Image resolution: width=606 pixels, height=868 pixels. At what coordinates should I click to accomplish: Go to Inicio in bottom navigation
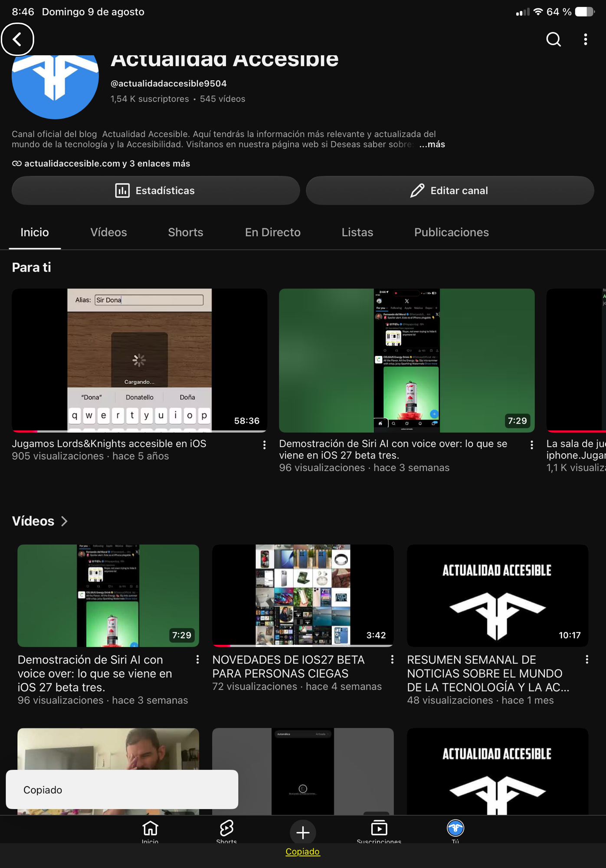click(150, 831)
